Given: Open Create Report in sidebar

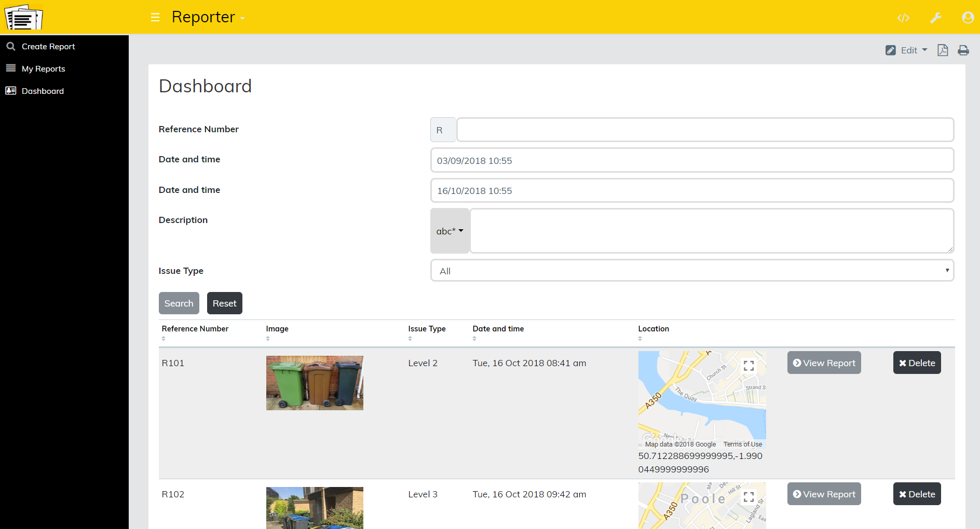Looking at the screenshot, I should click(48, 47).
